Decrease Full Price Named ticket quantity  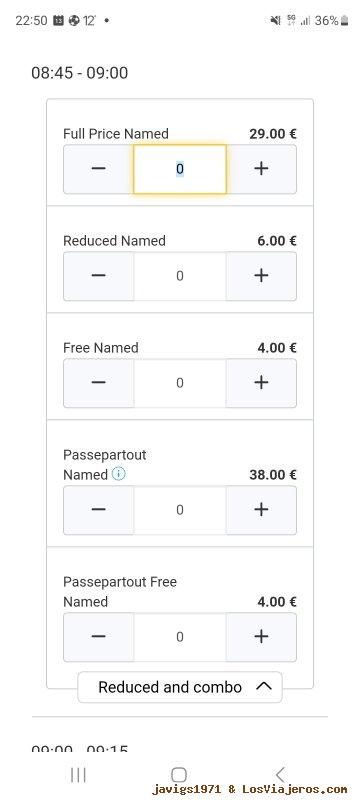pyautogui.click(x=98, y=169)
